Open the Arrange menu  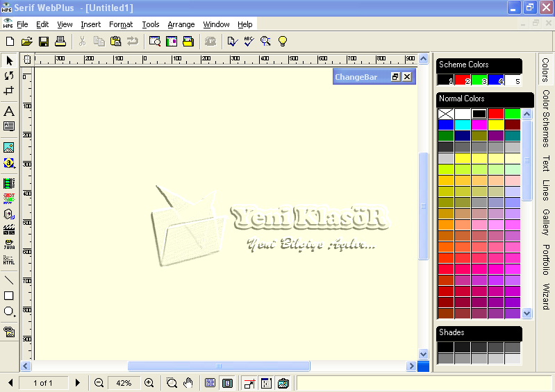click(181, 24)
